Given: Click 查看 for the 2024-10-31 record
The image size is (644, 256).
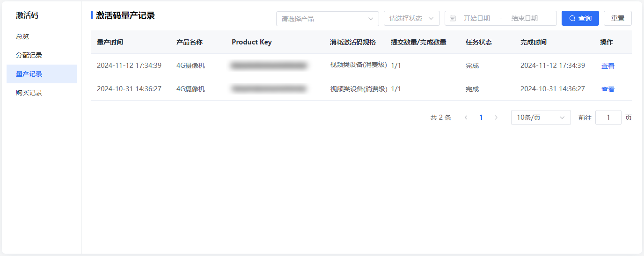Looking at the screenshot, I should (x=608, y=89).
